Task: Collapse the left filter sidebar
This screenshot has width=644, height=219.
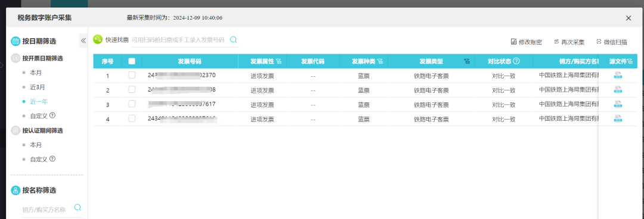Action: coord(83,40)
